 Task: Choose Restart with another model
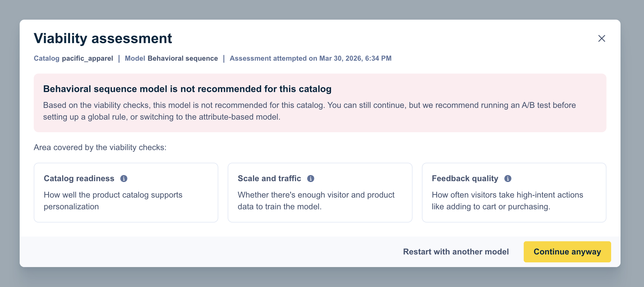pos(456,252)
